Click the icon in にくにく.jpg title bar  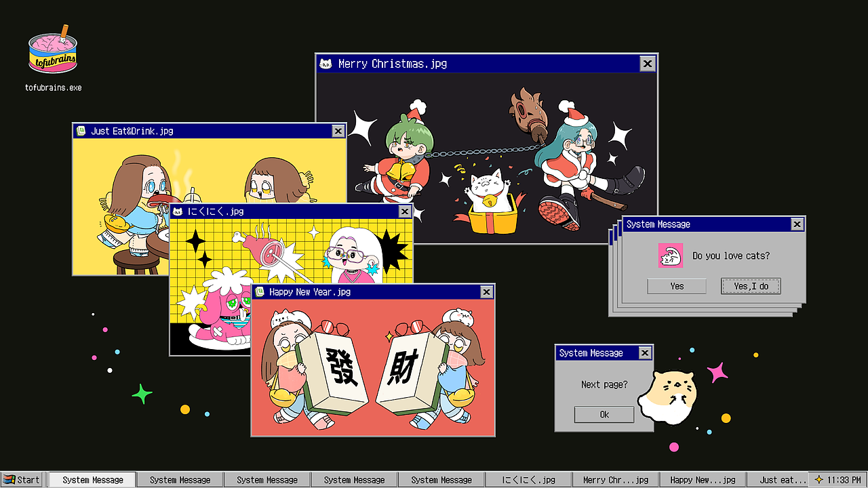click(x=178, y=211)
